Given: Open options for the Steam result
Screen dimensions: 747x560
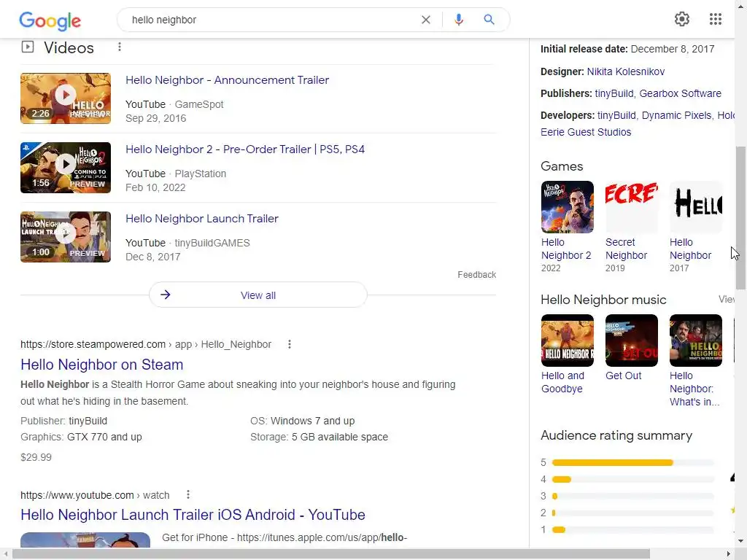Looking at the screenshot, I should pos(289,344).
